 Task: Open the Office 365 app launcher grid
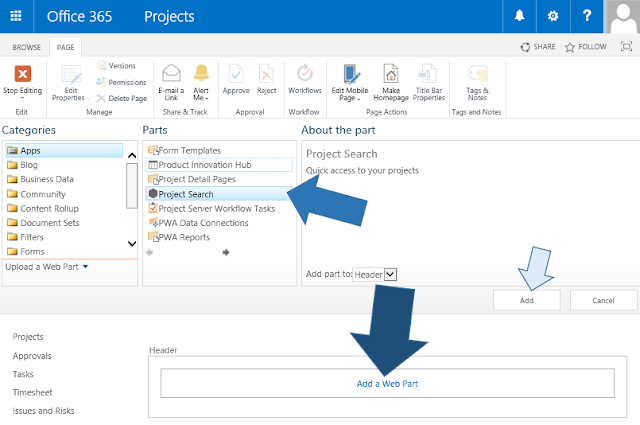(16, 16)
